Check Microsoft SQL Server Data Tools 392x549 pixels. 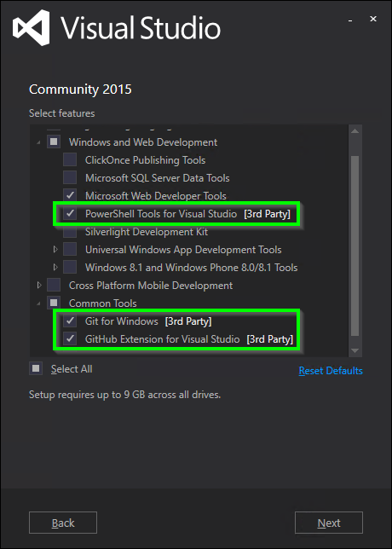70,178
